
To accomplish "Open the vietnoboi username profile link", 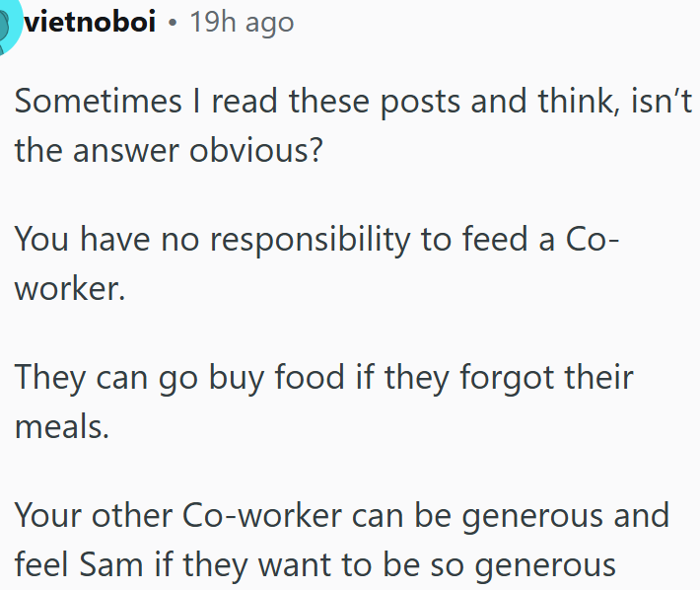I will point(90,22).
